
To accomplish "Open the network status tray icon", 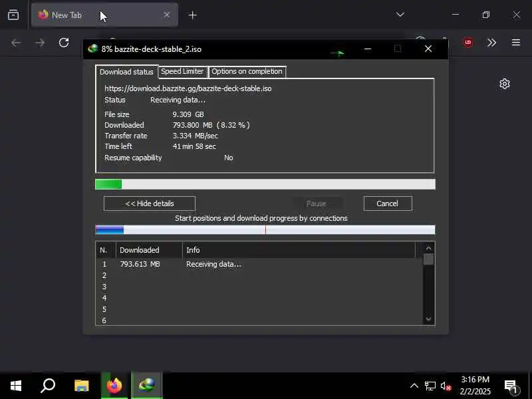I will click(430, 386).
